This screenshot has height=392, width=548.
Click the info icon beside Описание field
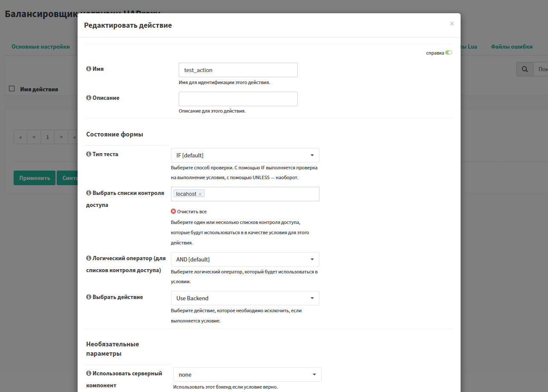coord(89,97)
